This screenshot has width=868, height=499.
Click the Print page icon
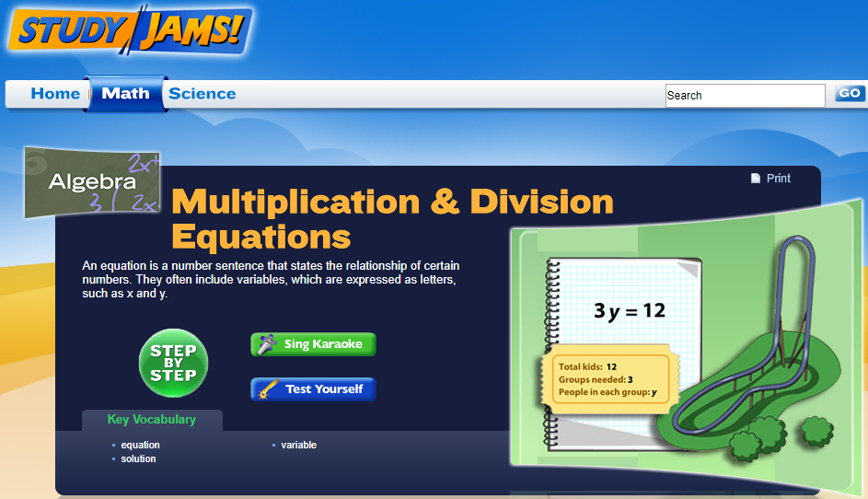(x=756, y=179)
